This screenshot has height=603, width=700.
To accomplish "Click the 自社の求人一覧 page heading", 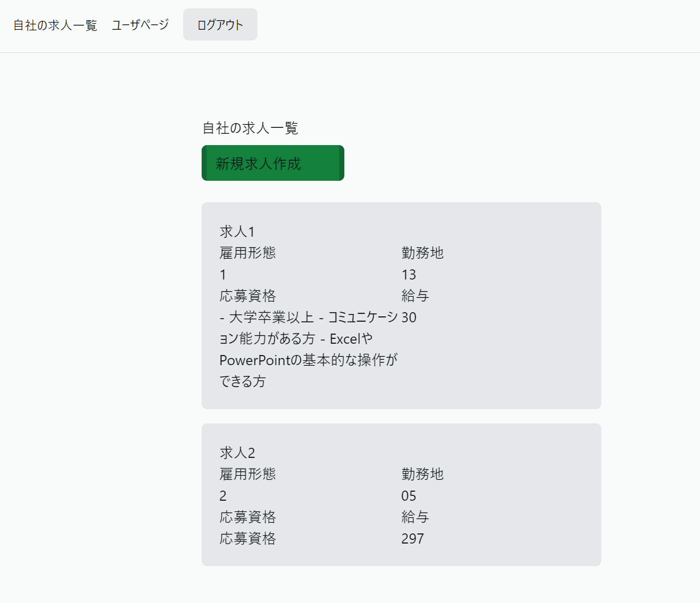I will [250, 128].
